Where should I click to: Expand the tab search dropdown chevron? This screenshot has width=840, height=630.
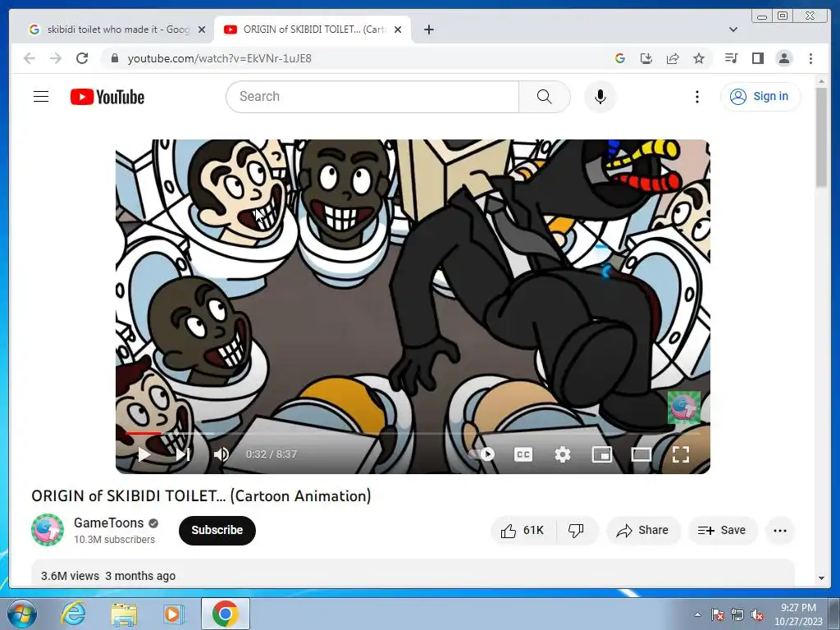click(733, 30)
